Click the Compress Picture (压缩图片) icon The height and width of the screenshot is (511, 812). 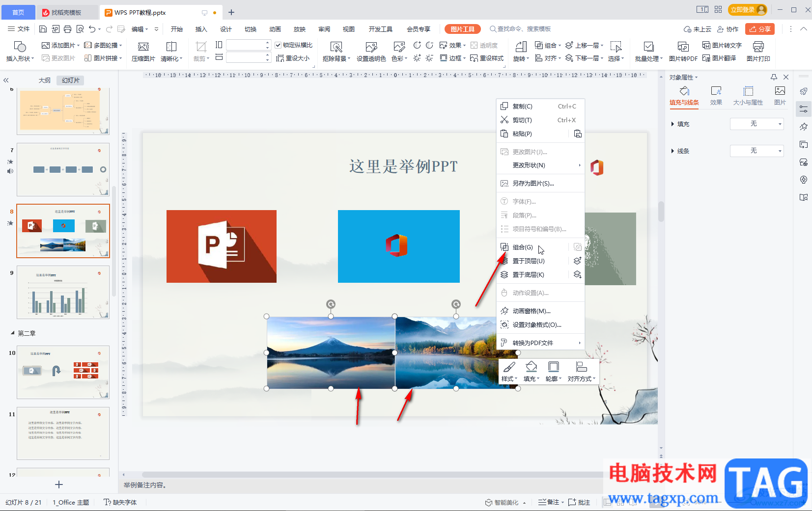143,47
